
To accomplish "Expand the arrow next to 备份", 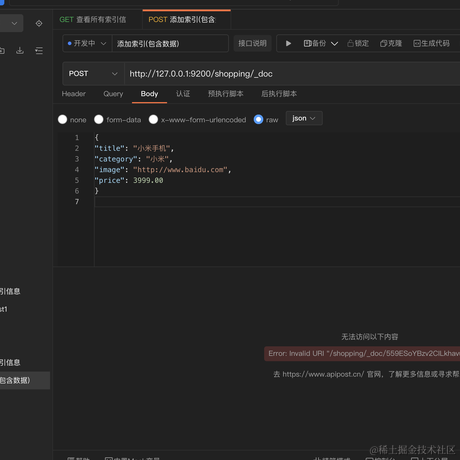I will coord(334,44).
